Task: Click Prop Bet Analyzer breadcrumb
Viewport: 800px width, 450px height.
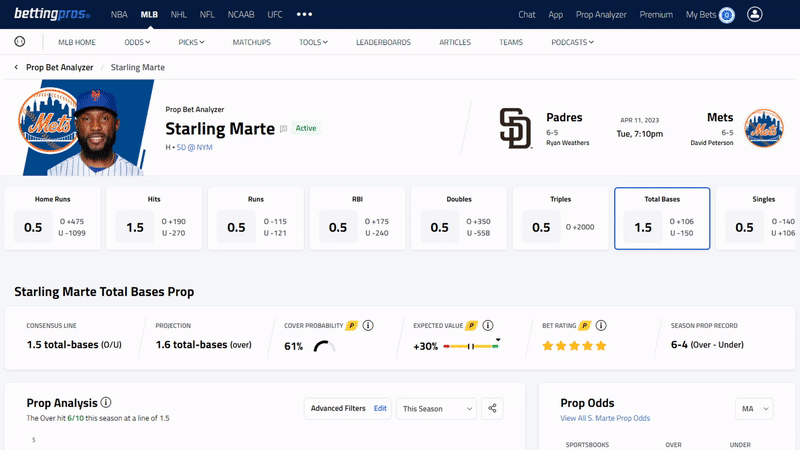Action: [x=60, y=67]
